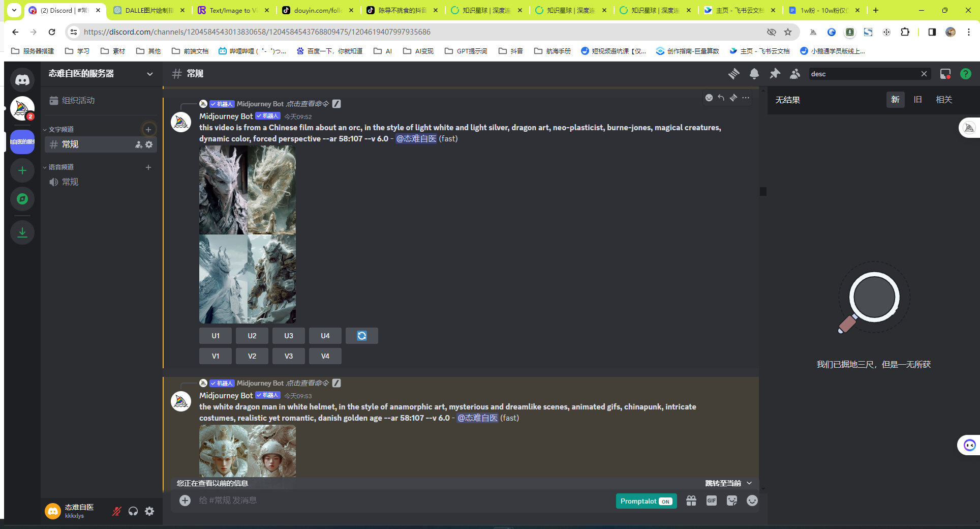Open the GPT提示词 bookmarks folder
This screenshot has width=980, height=529.
(x=466, y=51)
